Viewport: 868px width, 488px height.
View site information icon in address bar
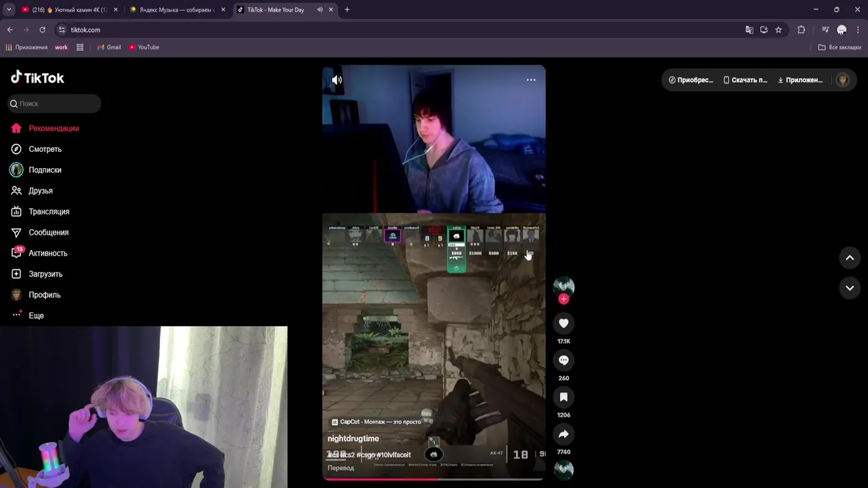pyautogui.click(x=62, y=30)
